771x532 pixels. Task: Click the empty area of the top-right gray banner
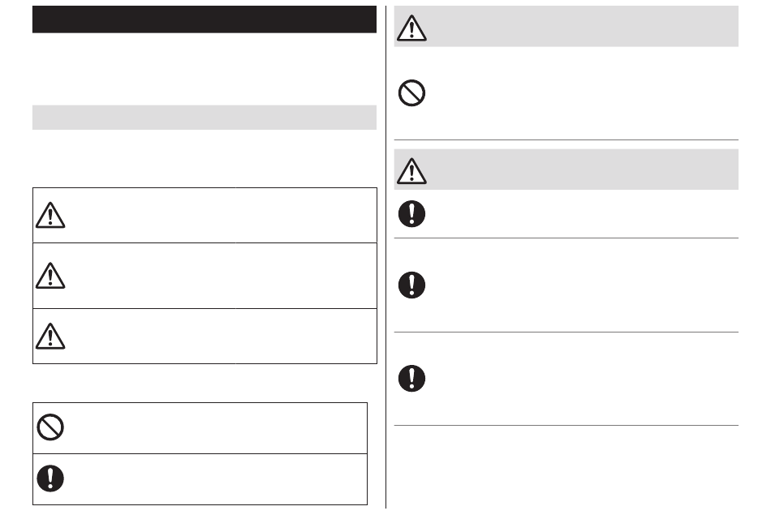click(583, 27)
